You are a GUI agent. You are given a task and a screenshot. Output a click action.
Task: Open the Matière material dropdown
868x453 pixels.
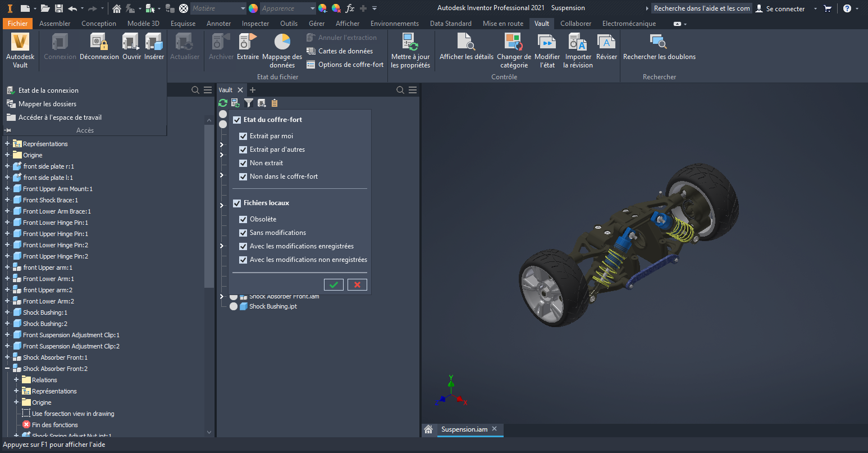(x=218, y=8)
